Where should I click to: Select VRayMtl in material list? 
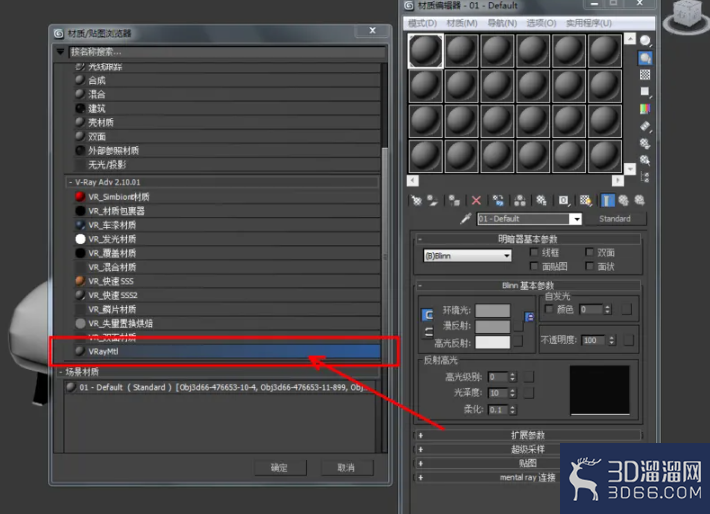coord(227,351)
